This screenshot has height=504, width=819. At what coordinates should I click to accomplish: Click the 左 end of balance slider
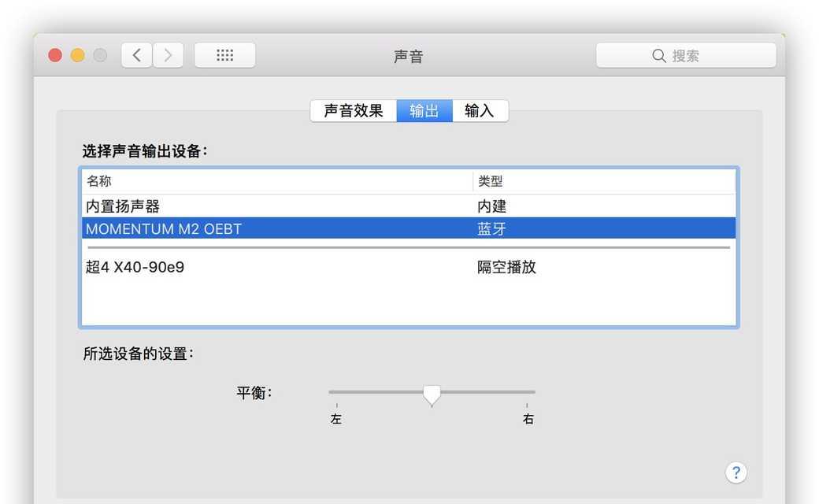[335, 418]
